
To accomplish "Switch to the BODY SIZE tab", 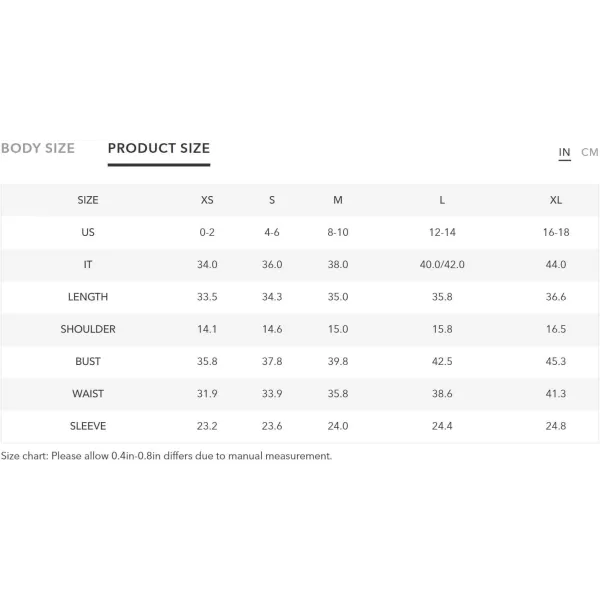I will tap(38, 148).
